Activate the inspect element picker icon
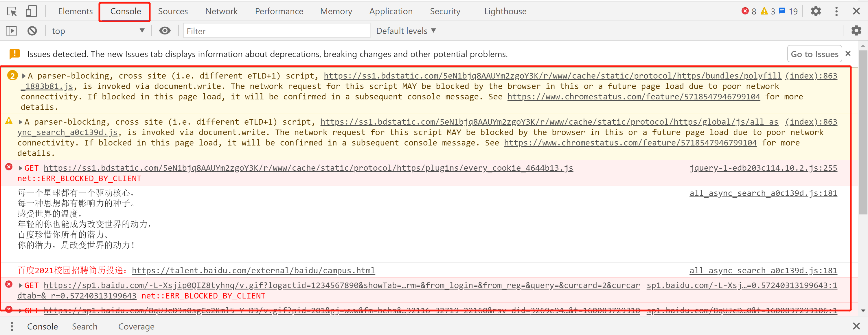This screenshot has width=868, height=335. click(12, 12)
